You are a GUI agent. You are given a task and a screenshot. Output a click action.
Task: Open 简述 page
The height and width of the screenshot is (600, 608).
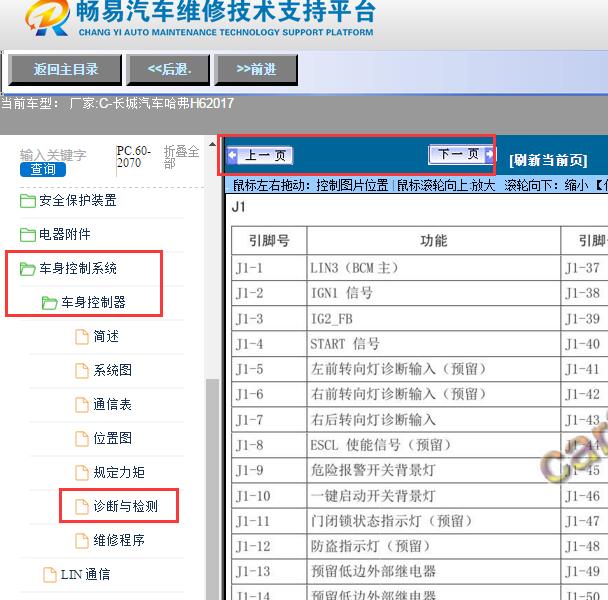(106, 336)
